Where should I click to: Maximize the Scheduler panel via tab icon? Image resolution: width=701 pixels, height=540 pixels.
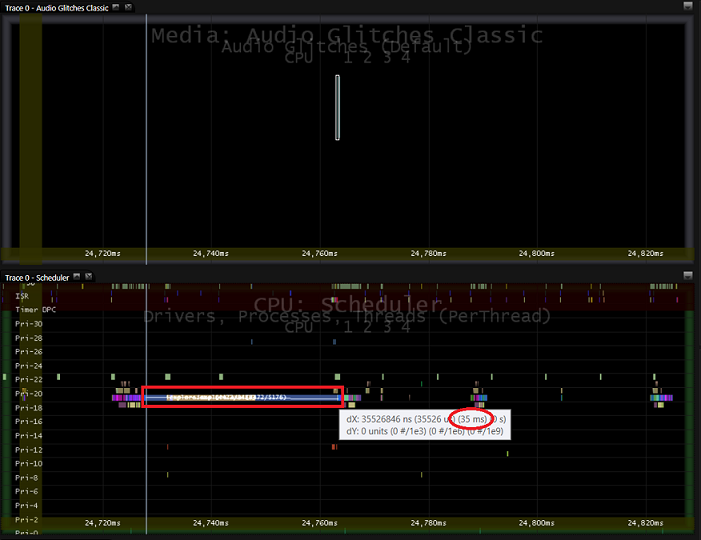click(77, 277)
